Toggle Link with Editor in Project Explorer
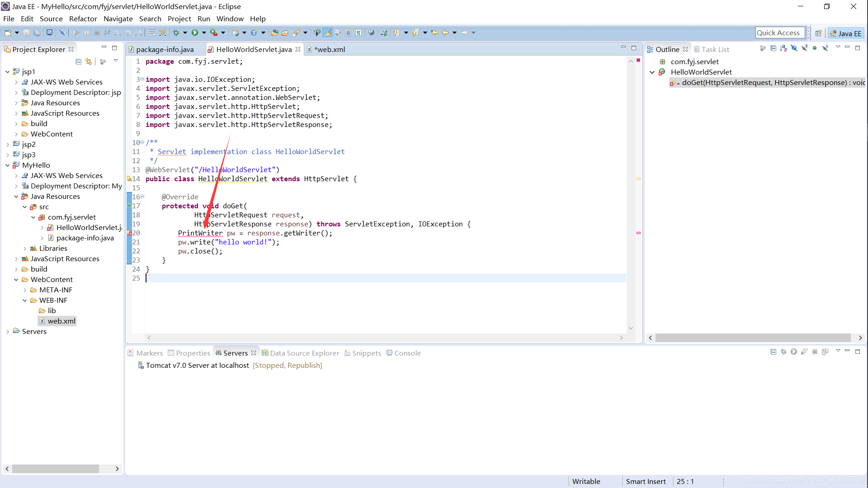This screenshot has height=488, width=868. 89,61
